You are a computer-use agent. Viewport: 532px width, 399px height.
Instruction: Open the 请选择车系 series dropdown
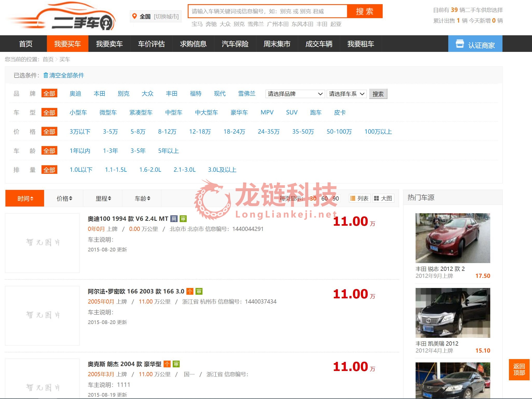(347, 94)
